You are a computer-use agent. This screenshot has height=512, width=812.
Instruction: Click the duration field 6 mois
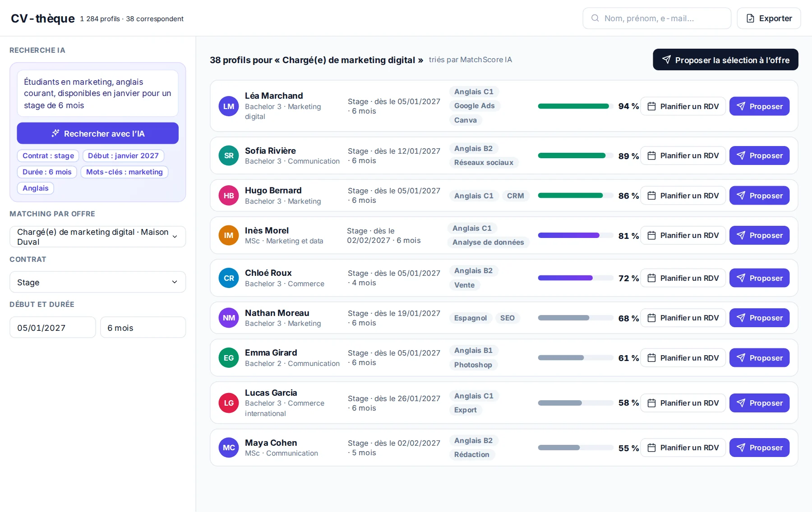pyautogui.click(x=143, y=328)
